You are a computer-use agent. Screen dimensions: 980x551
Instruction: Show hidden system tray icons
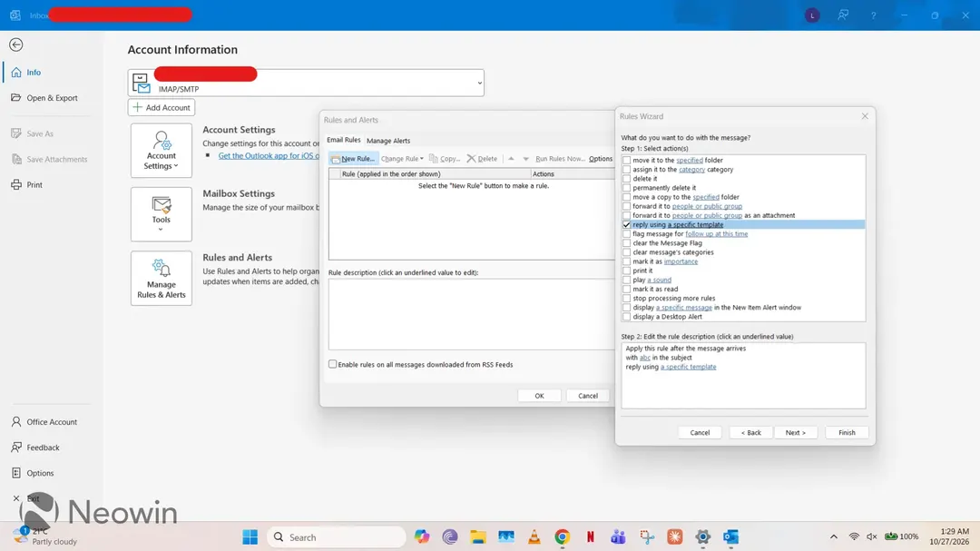[x=834, y=536]
